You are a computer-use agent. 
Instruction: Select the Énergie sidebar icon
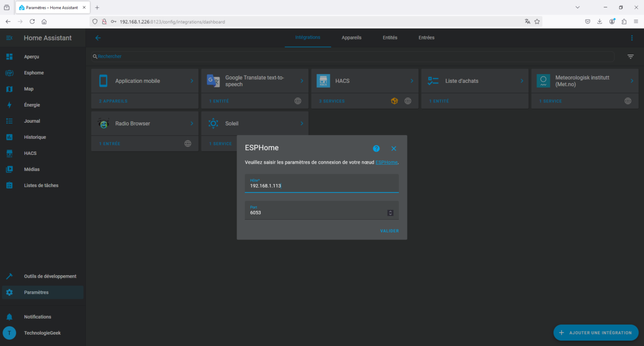[x=10, y=105]
